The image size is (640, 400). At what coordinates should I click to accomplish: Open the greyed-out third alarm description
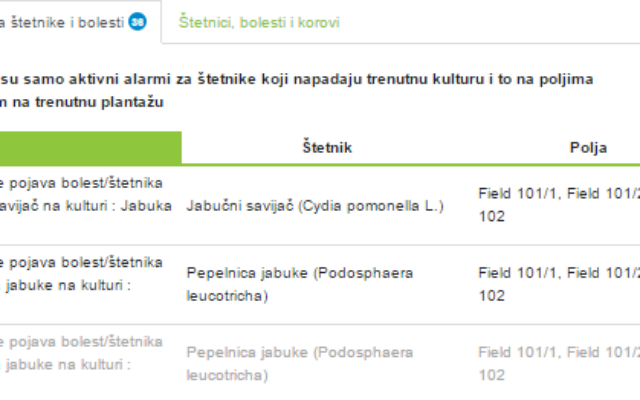coord(81,353)
